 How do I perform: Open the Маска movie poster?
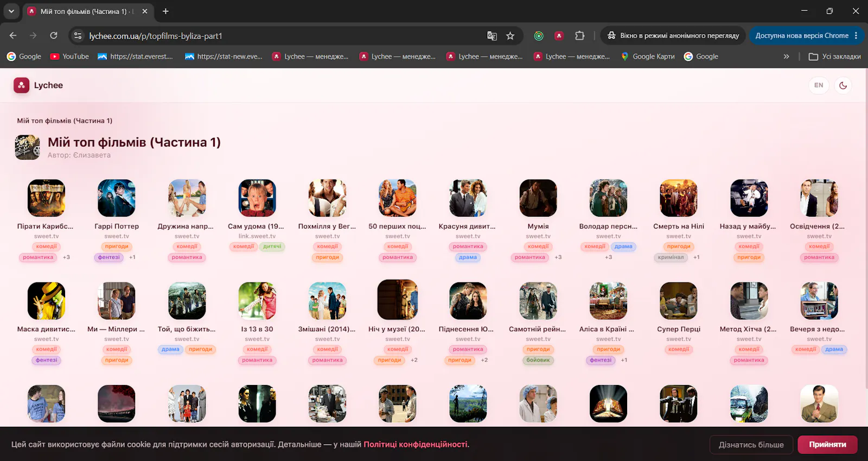click(x=47, y=301)
